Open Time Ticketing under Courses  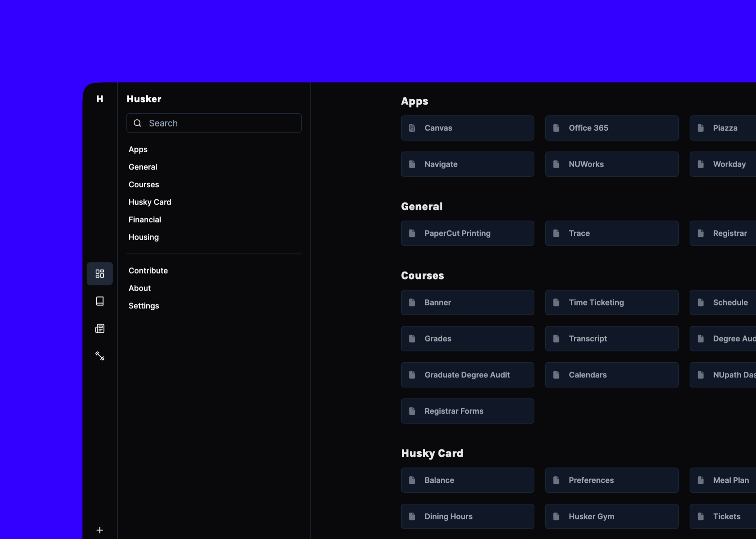point(611,303)
